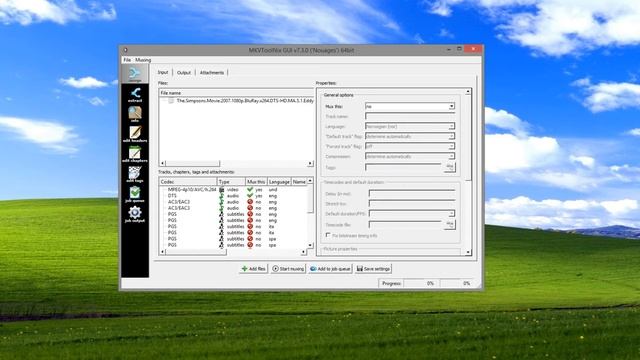Click the Track name input field
Image resolution: width=640 pixels, height=360 pixels.
(410, 116)
